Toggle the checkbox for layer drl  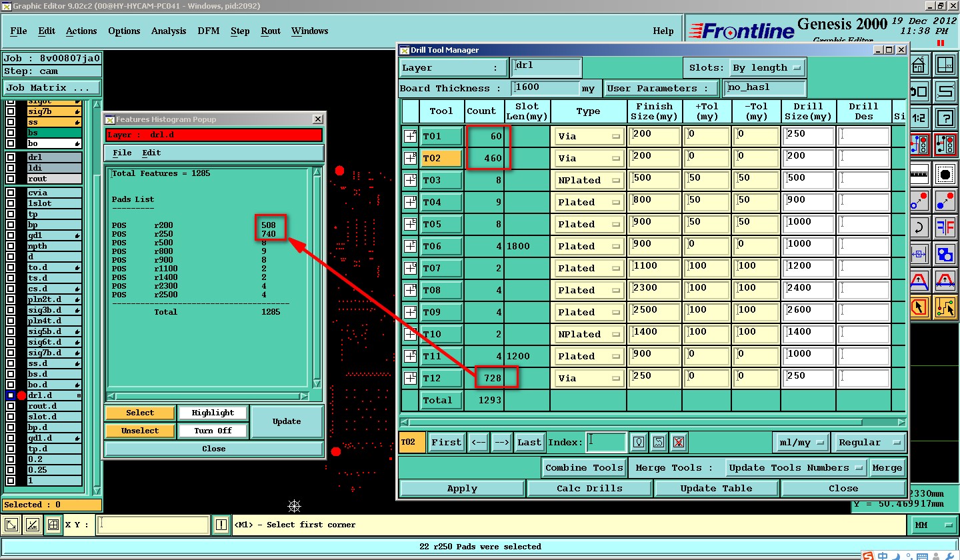pyautogui.click(x=11, y=157)
